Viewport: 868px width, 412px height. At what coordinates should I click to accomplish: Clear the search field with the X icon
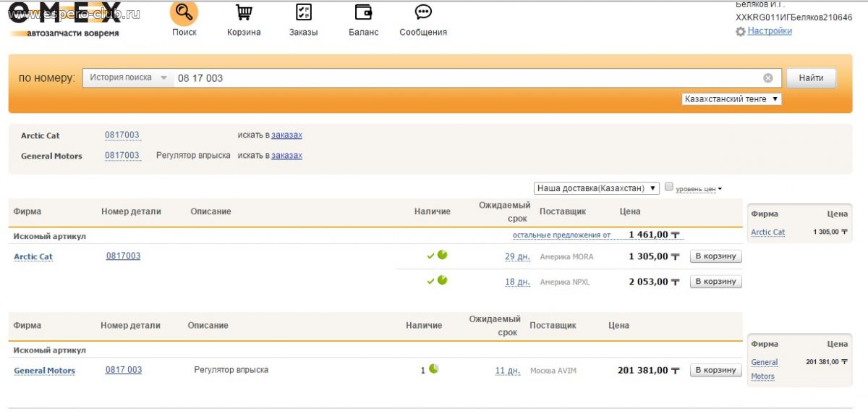[767, 78]
